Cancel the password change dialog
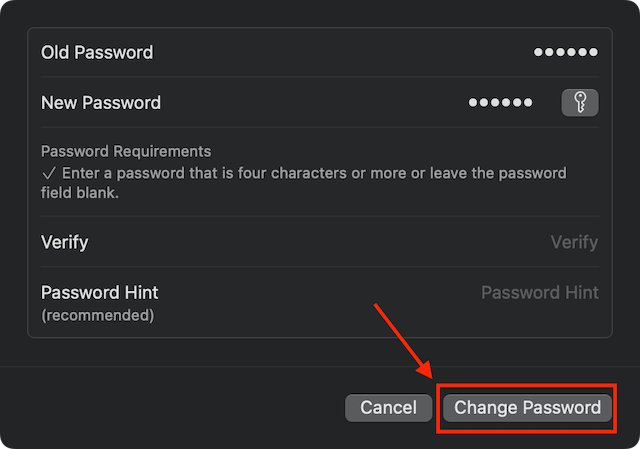 pos(388,408)
